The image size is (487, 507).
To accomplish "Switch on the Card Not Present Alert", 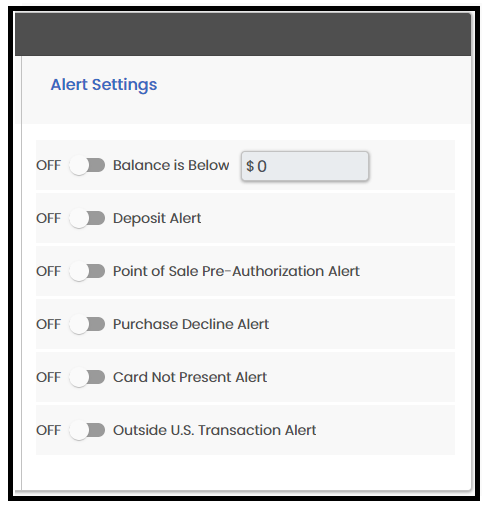I will pyautogui.click(x=87, y=377).
